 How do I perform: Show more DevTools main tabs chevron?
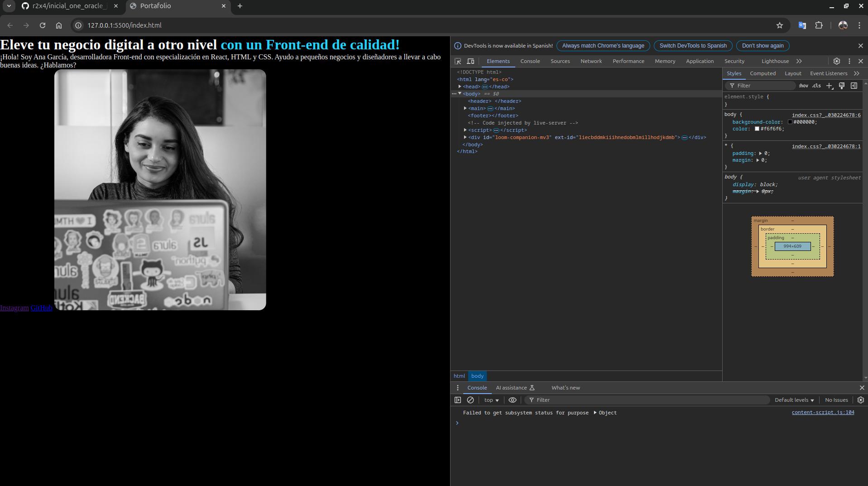pyautogui.click(x=799, y=61)
